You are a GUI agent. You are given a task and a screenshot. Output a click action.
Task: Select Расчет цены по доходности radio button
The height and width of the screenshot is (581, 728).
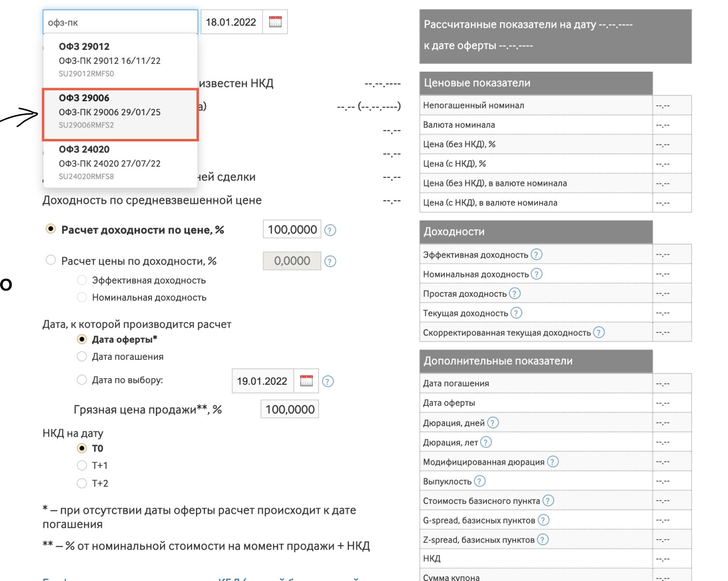(51, 260)
